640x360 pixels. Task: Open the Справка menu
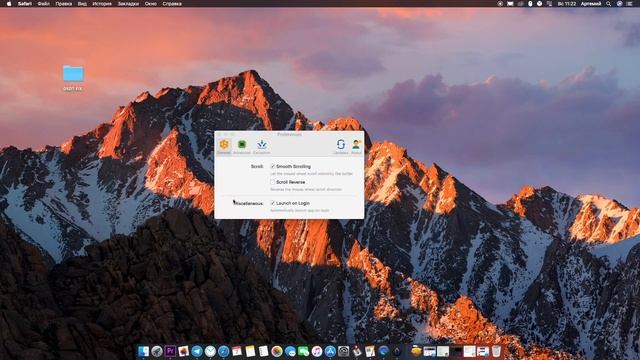coord(172,4)
